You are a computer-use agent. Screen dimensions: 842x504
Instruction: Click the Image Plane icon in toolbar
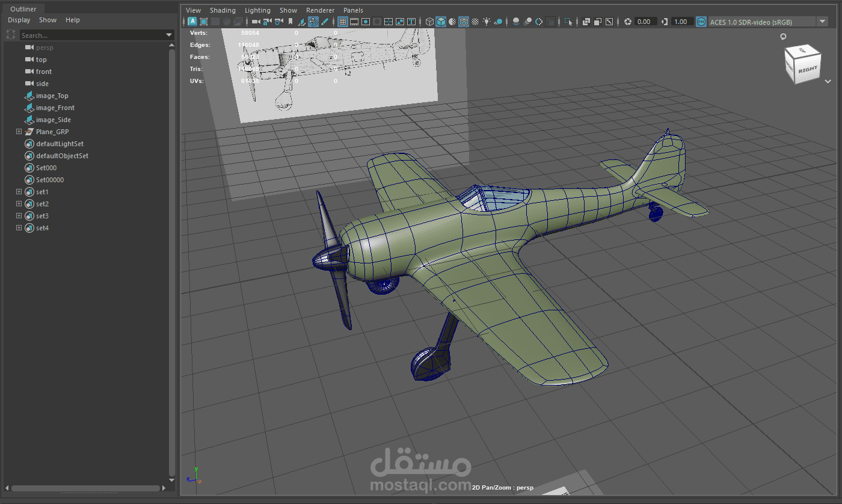pos(302,22)
